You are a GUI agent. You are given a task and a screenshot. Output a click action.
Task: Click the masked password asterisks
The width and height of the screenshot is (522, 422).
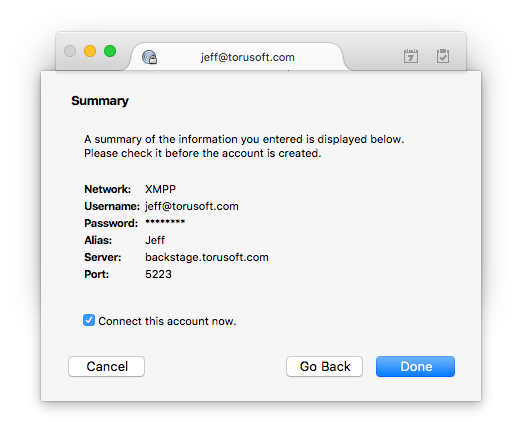tap(165, 222)
